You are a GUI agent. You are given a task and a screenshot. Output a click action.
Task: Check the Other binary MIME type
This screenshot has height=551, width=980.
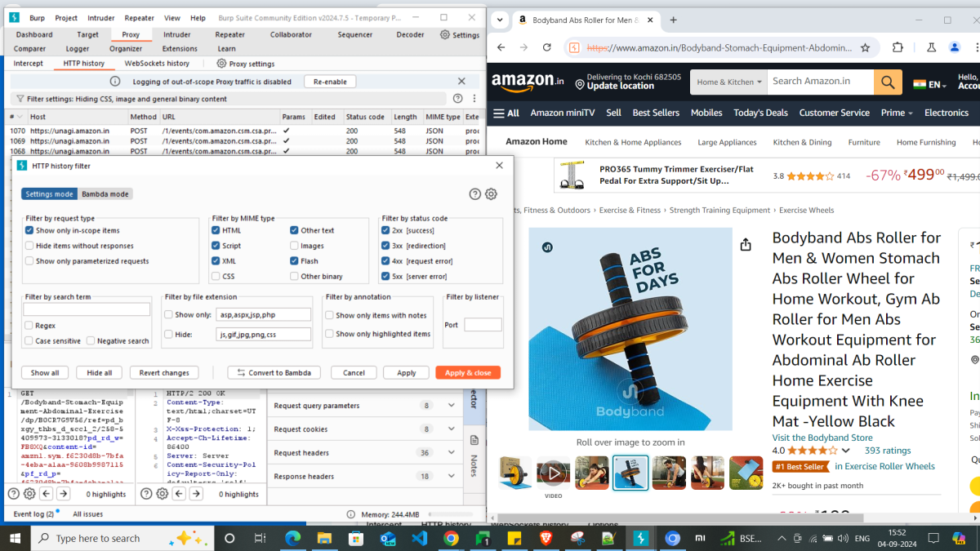pos(294,277)
